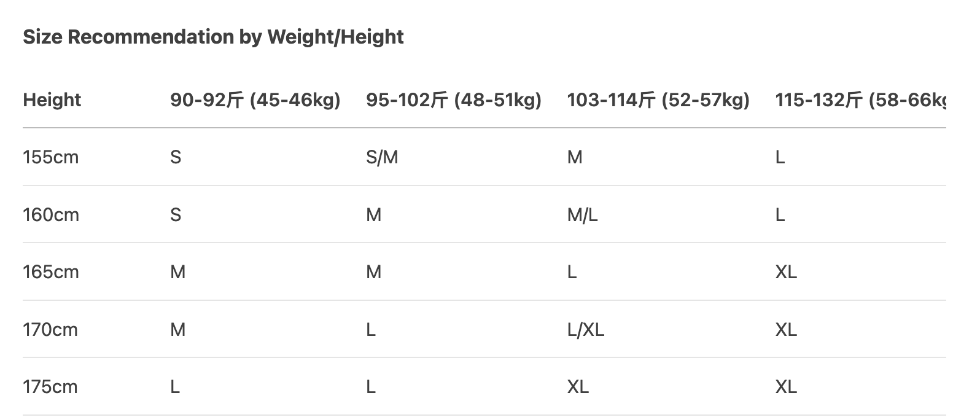The width and height of the screenshot is (980, 420).
Task: Select the 170cm row label
Action: (x=50, y=330)
